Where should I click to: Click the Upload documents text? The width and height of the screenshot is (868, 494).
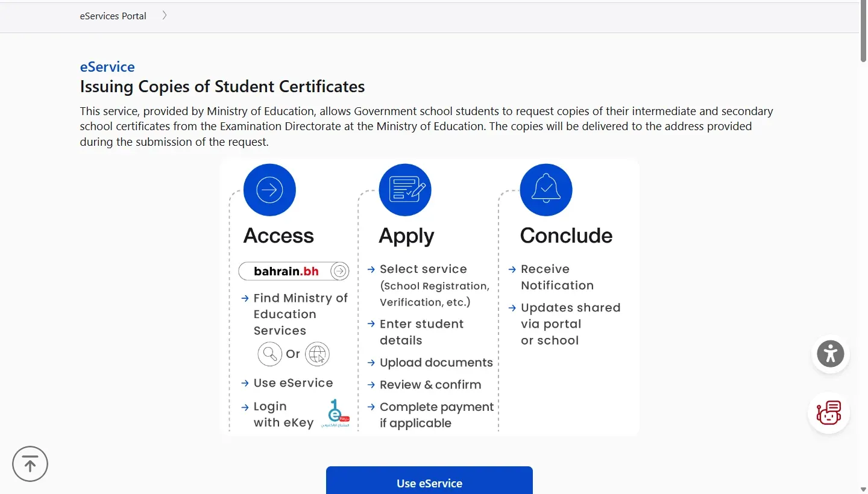tap(436, 363)
